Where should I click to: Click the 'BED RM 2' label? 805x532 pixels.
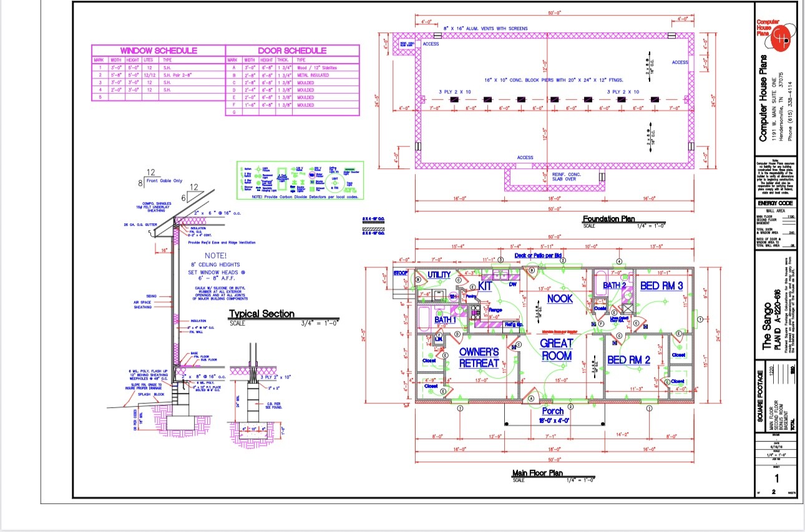(629, 360)
